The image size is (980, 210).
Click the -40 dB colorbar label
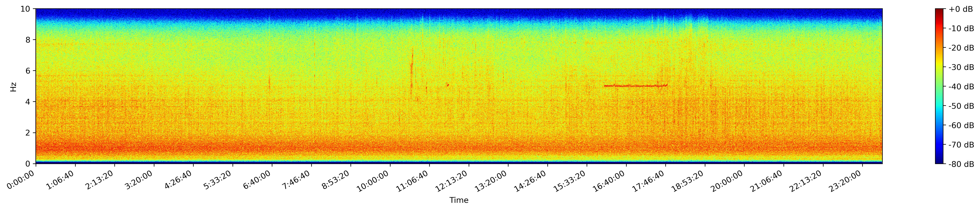click(x=961, y=87)
